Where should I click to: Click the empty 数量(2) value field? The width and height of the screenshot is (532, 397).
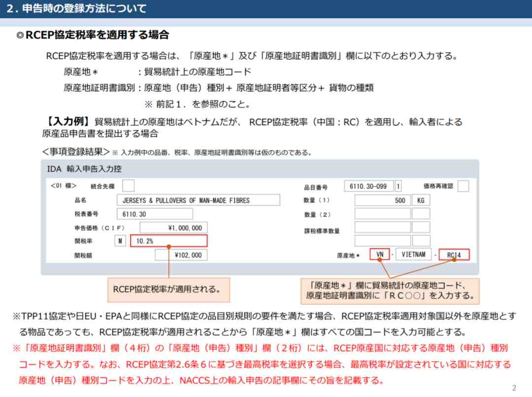click(383, 214)
